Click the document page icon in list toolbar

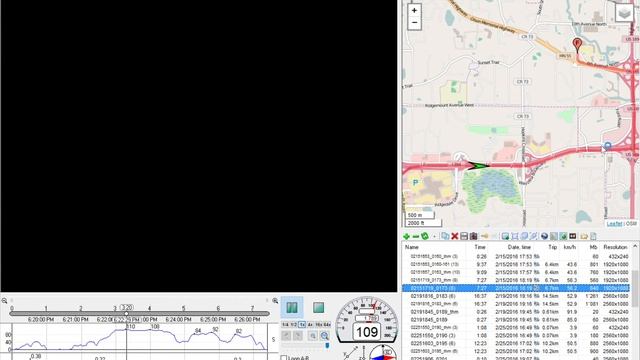coord(593,236)
